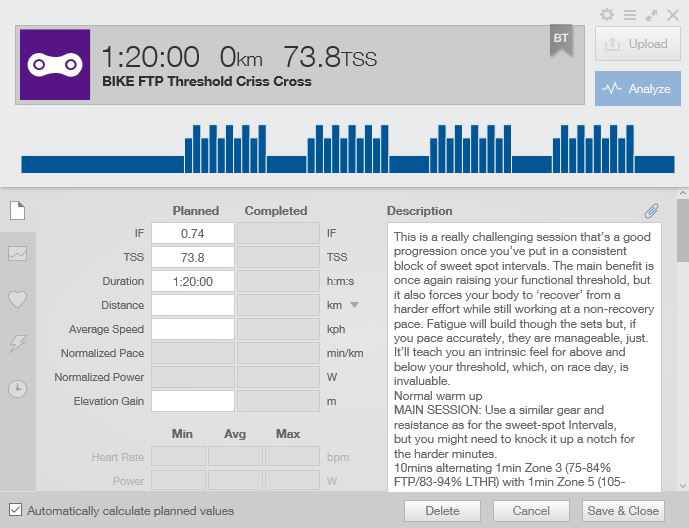Click the Power Min field

pos(178,480)
